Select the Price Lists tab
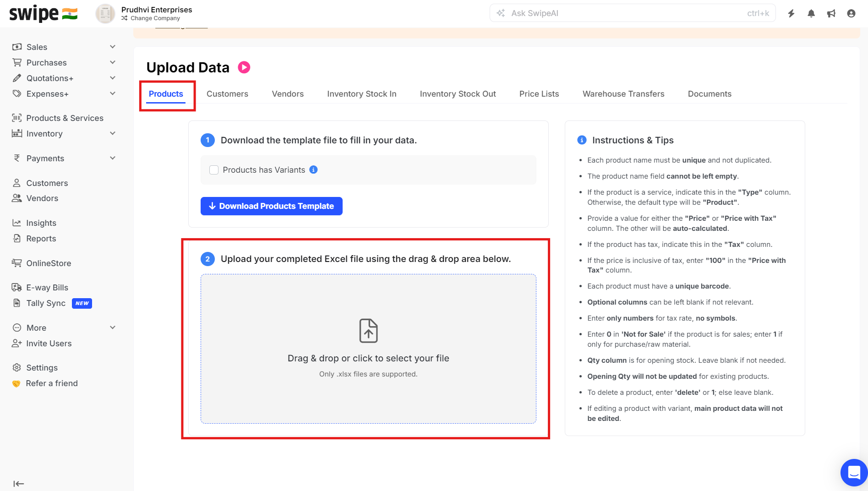868x491 pixels. coord(539,94)
